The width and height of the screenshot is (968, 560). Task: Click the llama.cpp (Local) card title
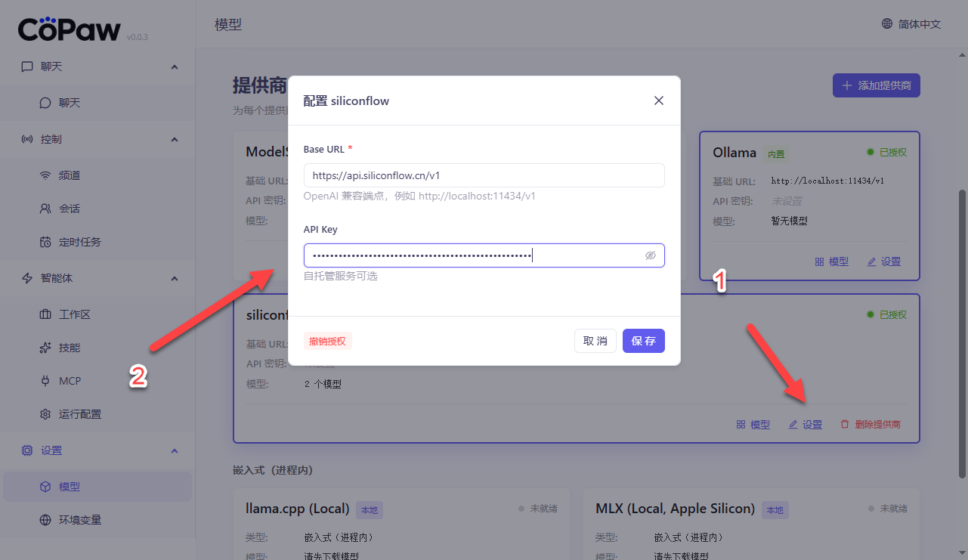click(x=298, y=509)
